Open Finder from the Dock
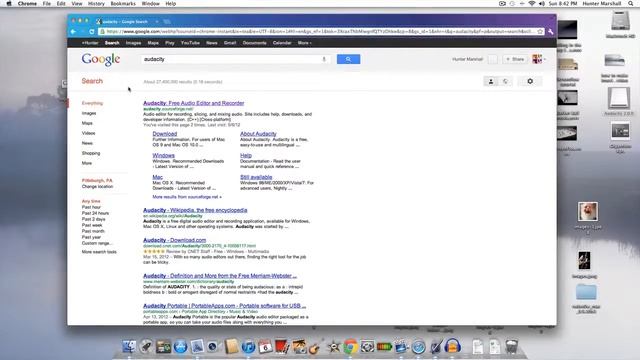Image resolution: width=640 pixels, height=360 pixels. pyautogui.click(x=129, y=347)
